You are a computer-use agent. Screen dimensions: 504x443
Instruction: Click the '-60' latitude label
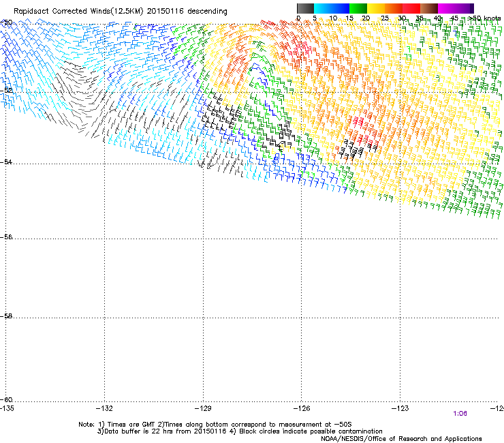[6, 400]
